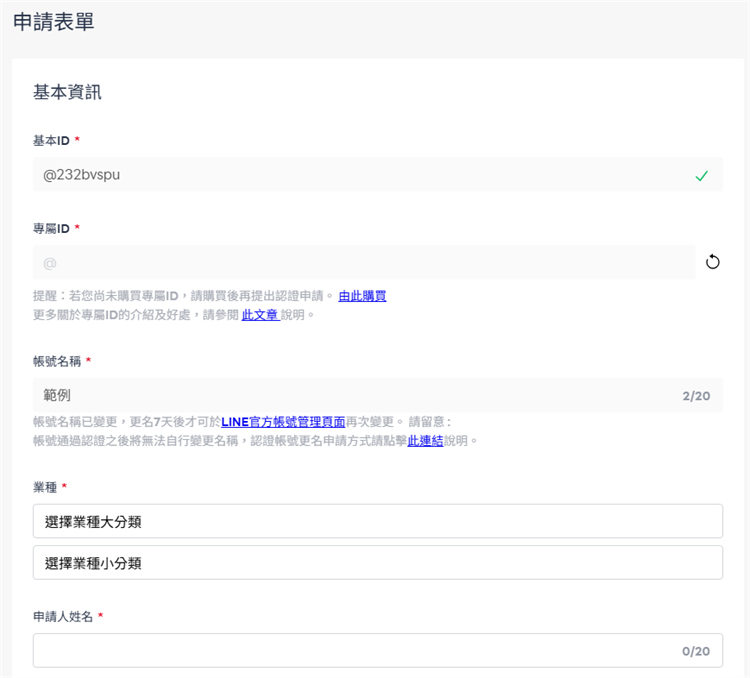Click the 專屬ID field label
The image size is (750, 678).
51,229
